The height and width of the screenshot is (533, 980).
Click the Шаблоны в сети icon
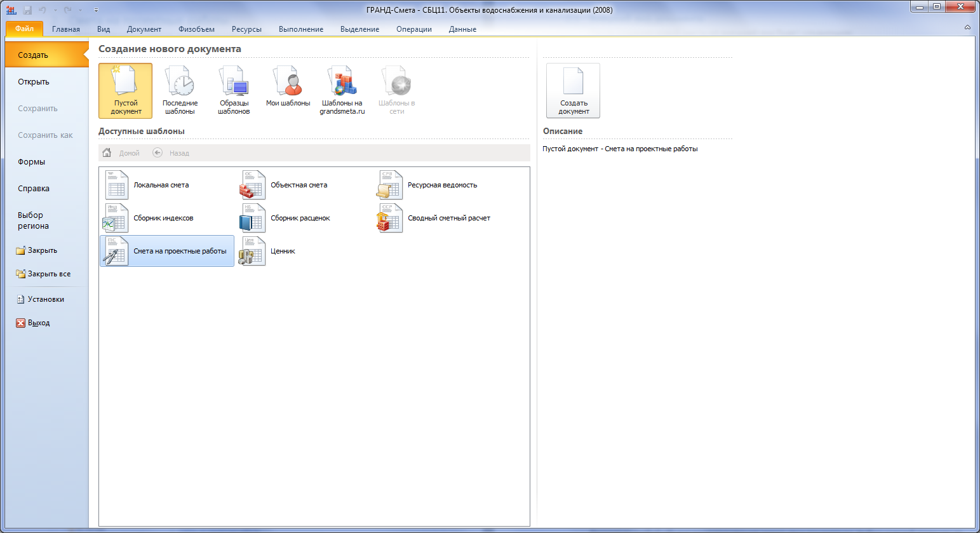[397, 90]
